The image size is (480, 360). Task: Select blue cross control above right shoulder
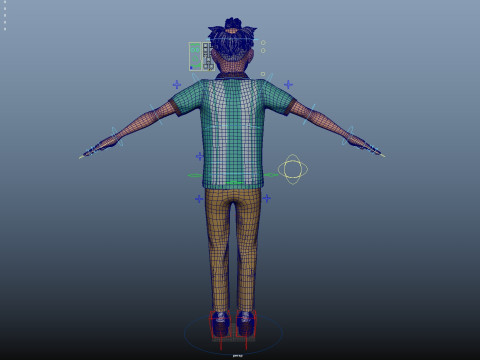click(288, 85)
